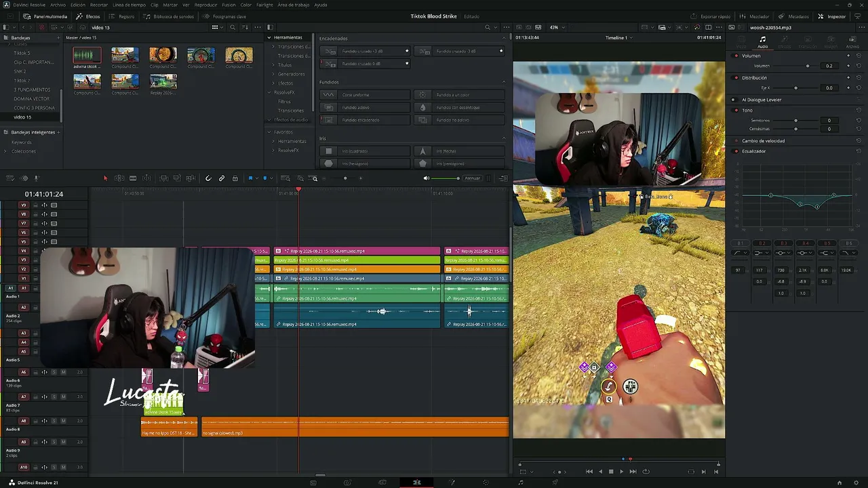Viewport: 868px width, 488px height.
Task: Adjust the Semitonos slider handle
Action: click(x=795, y=121)
